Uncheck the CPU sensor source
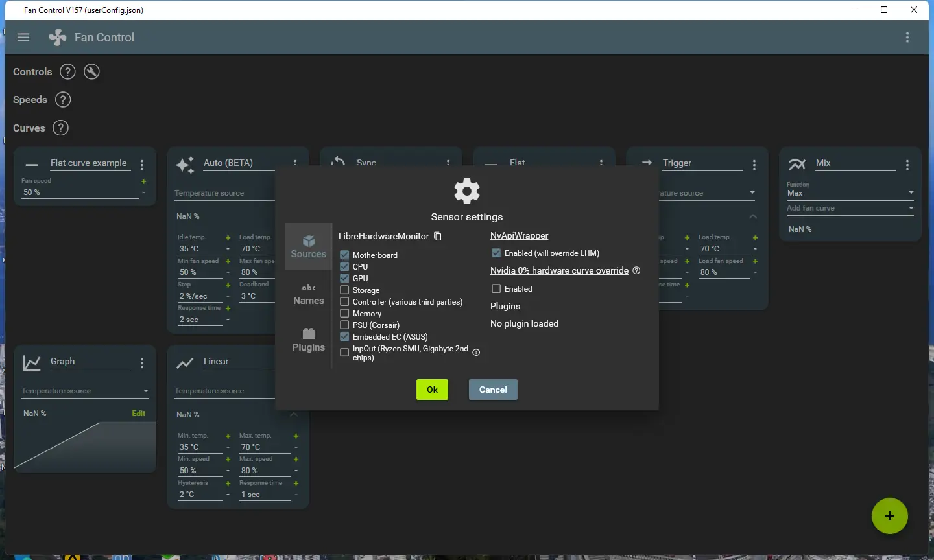The width and height of the screenshot is (934, 560). pyautogui.click(x=344, y=266)
